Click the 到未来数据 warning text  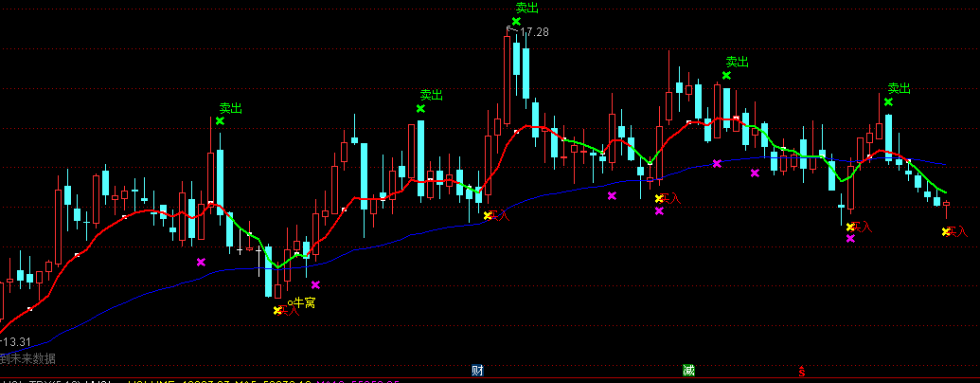tap(27, 358)
